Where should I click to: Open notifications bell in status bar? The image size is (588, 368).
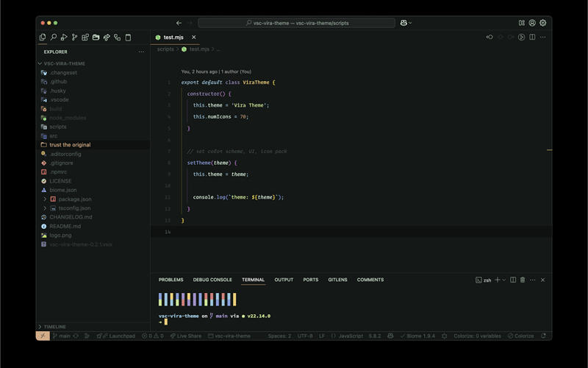[543, 336]
